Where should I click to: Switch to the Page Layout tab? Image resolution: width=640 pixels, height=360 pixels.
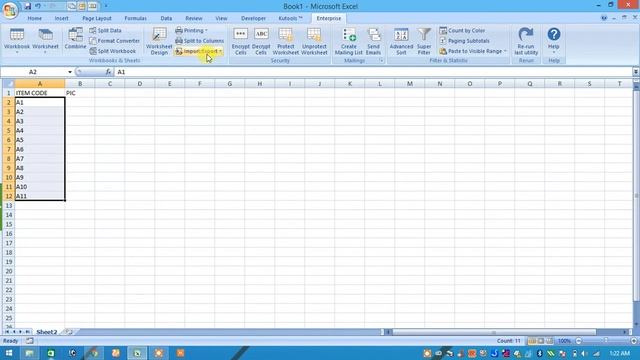click(97, 18)
